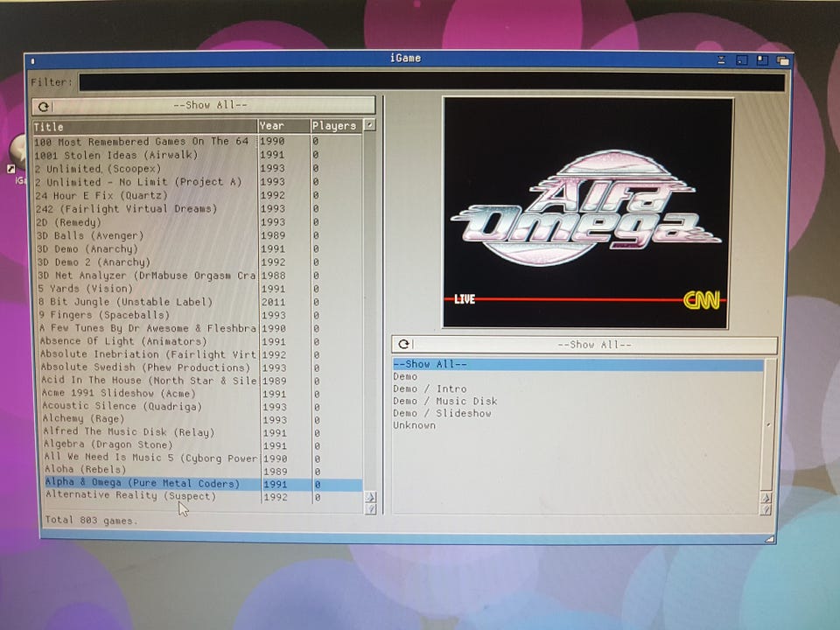Select Absolute Inebriation (Fairlight) row
The image size is (840, 630).
coord(202,354)
